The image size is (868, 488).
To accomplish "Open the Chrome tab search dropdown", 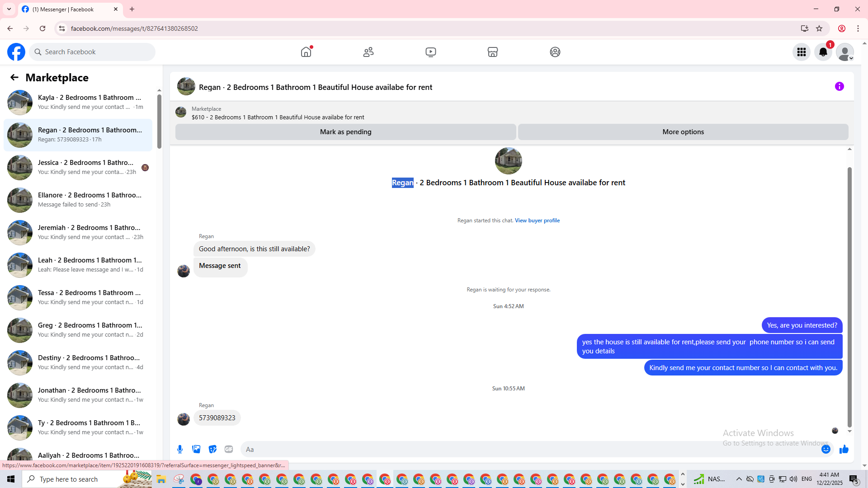I will click(9, 9).
